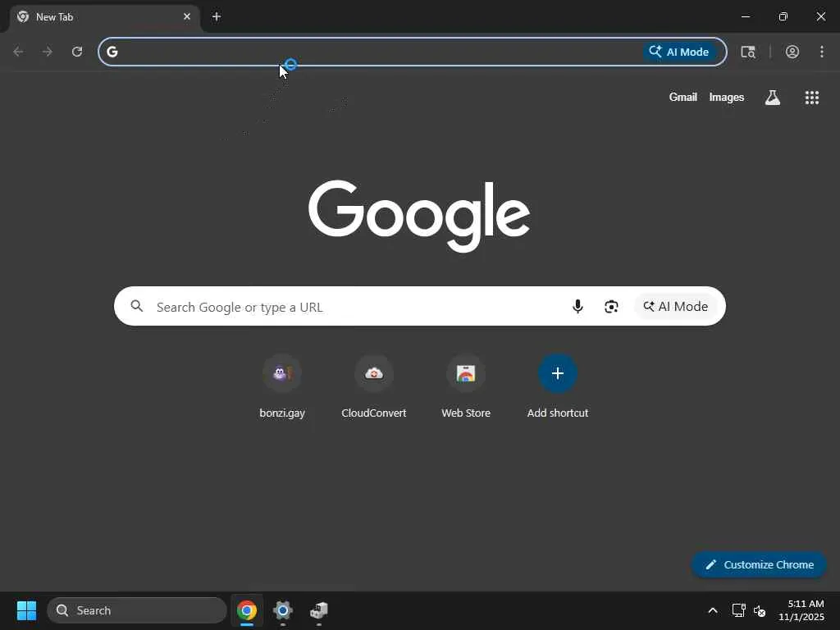Select the New Tab tab
The height and width of the screenshot is (630, 840).
point(105,17)
